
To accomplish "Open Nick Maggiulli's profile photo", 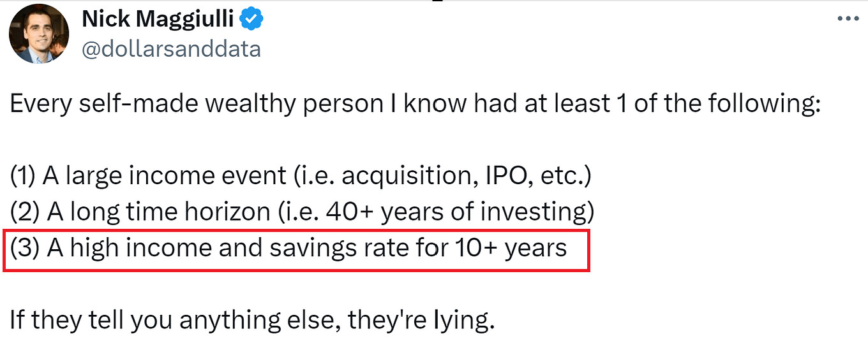I will coord(39,33).
